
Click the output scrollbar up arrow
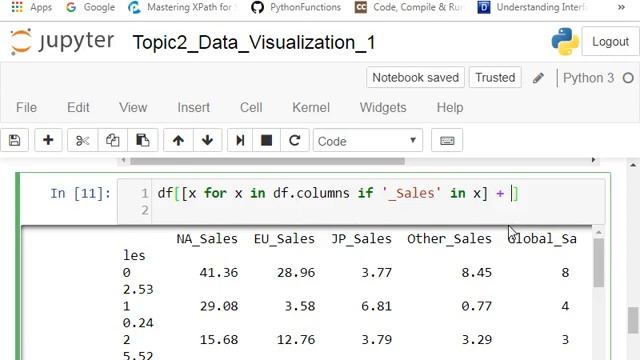[599, 232]
